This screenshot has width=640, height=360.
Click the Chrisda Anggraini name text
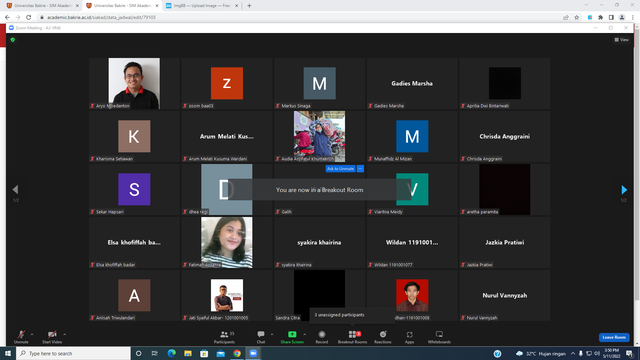coord(504,136)
